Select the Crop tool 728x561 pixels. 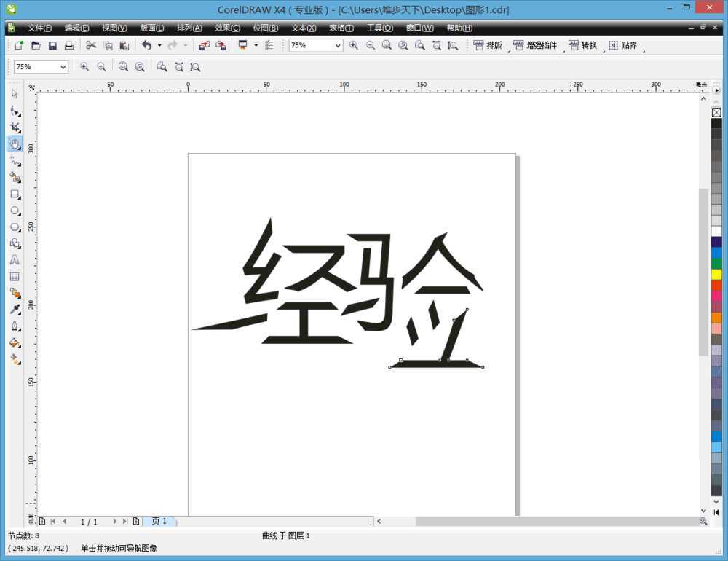pos(15,127)
